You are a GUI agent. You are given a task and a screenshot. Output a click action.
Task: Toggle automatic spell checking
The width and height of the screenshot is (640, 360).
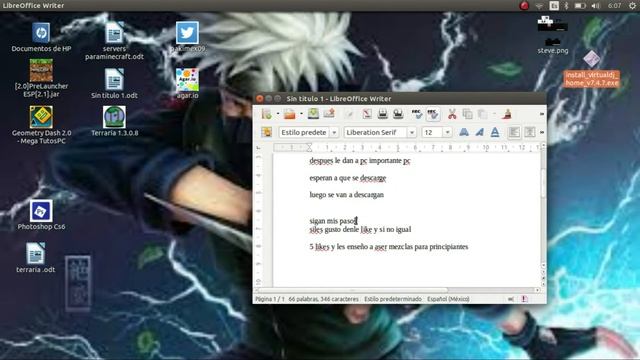[x=433, y=114]
